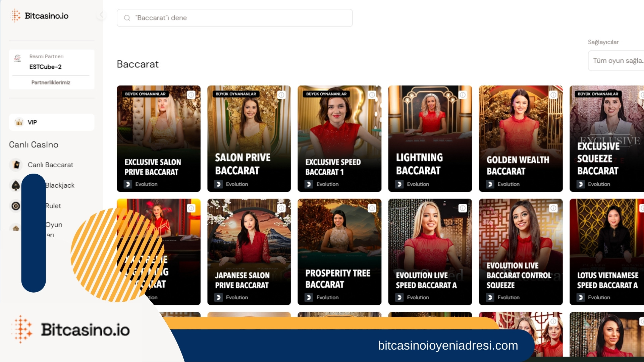Click Evolution provider arrow on Salon Prive Baccarat
The image size is (644, 362).
(218, 184)
